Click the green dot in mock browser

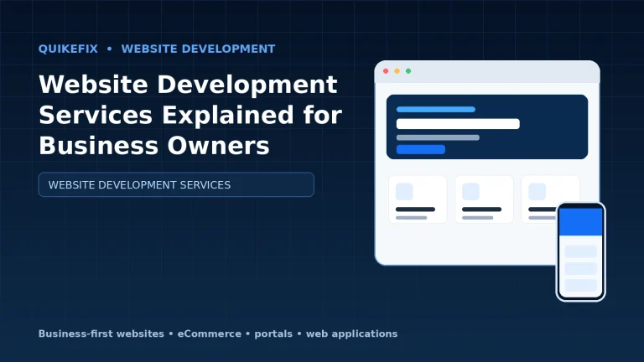(x=408, y=71)
